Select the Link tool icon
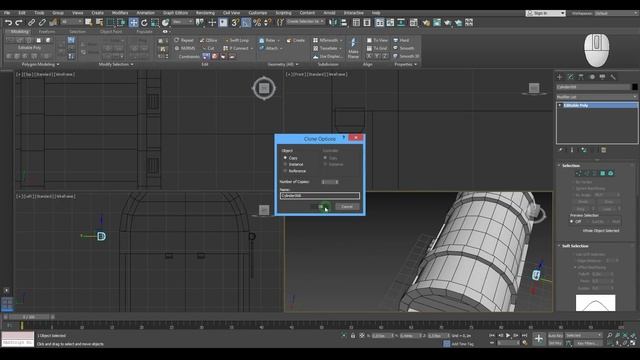Screen dimensions: 640x360 pos(31,22)
